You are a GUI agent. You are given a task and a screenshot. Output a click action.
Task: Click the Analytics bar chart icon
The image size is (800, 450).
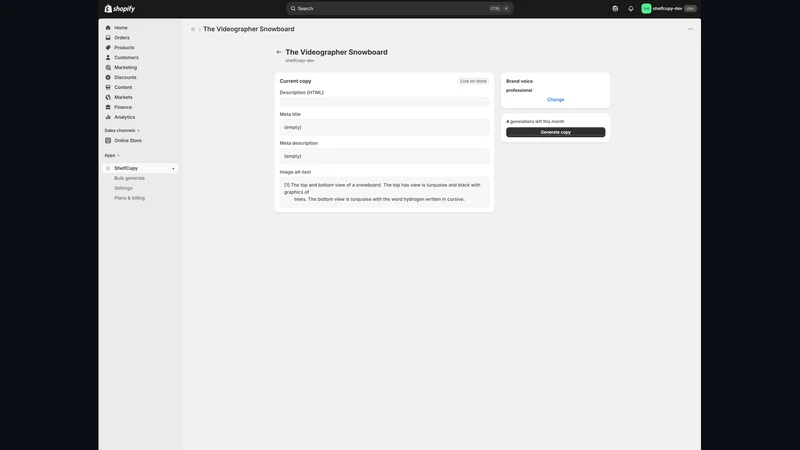pos(108,117)
